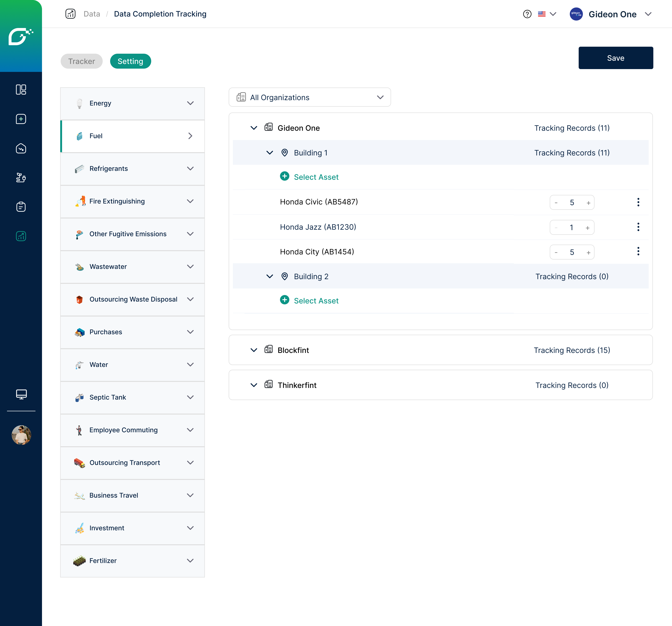Expand the Blockfint organization row
Image resolution: width=672 pixels, height=626 pixels.
click(254, 350)
